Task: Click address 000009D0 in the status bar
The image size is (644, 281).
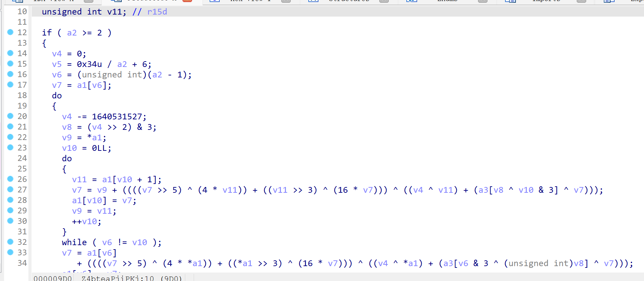Action: [53, 278]
